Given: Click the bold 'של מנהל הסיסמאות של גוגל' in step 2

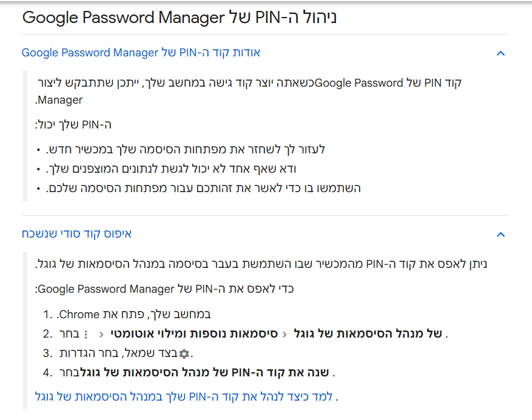Looking at the screenshot, I should click(368, 333).
